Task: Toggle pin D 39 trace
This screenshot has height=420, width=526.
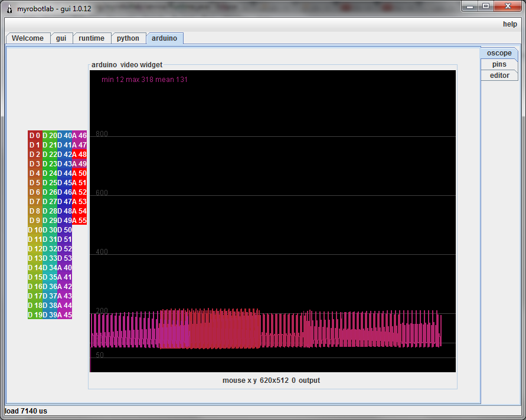Action: [50, 315]
